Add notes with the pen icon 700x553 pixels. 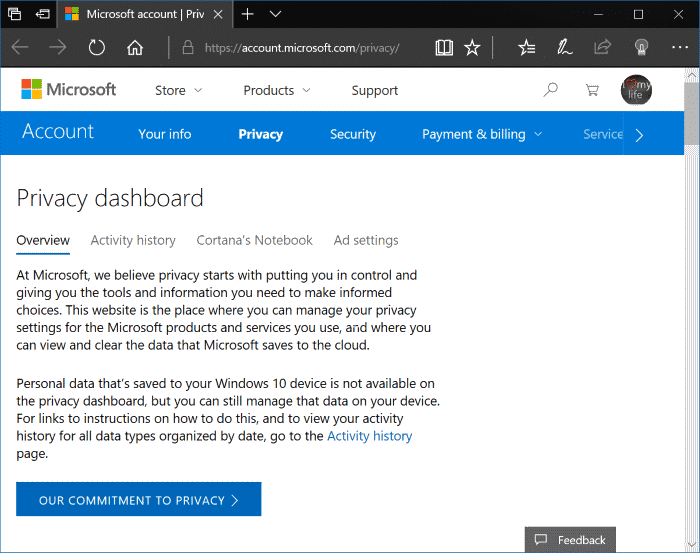tap(564, 47)
